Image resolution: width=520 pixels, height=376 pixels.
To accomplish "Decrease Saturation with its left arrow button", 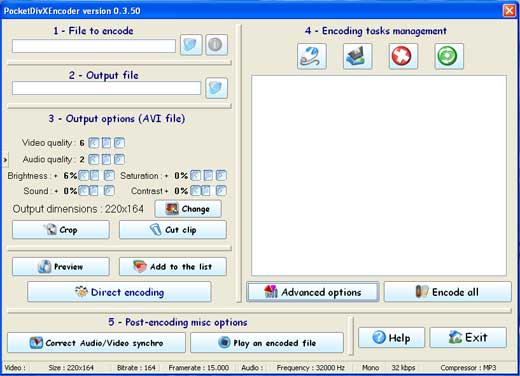I will tap(195, 175).
